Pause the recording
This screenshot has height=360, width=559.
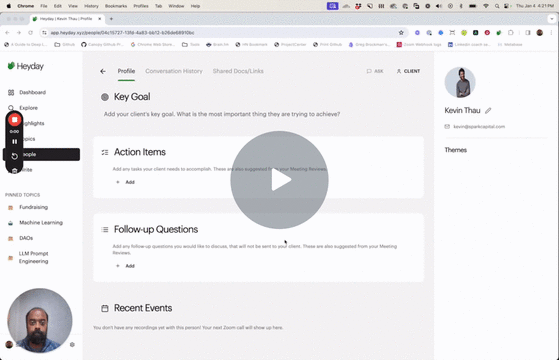[15, 142]
